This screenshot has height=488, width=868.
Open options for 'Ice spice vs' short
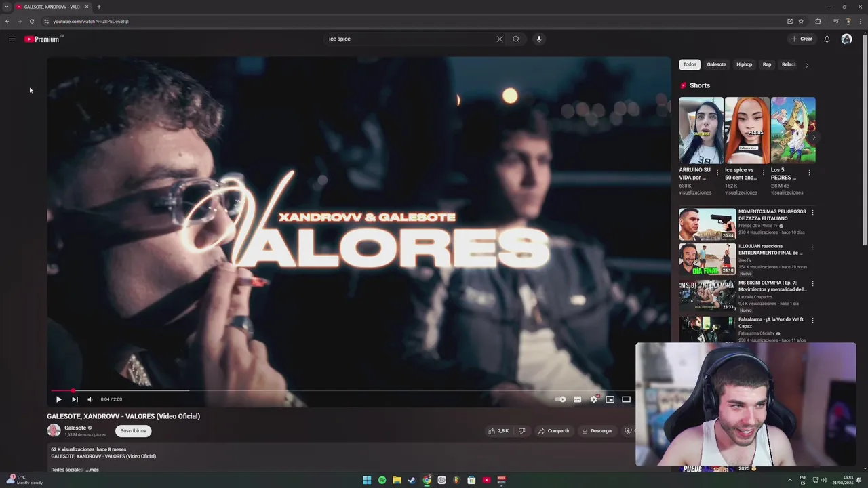(764, 173)
